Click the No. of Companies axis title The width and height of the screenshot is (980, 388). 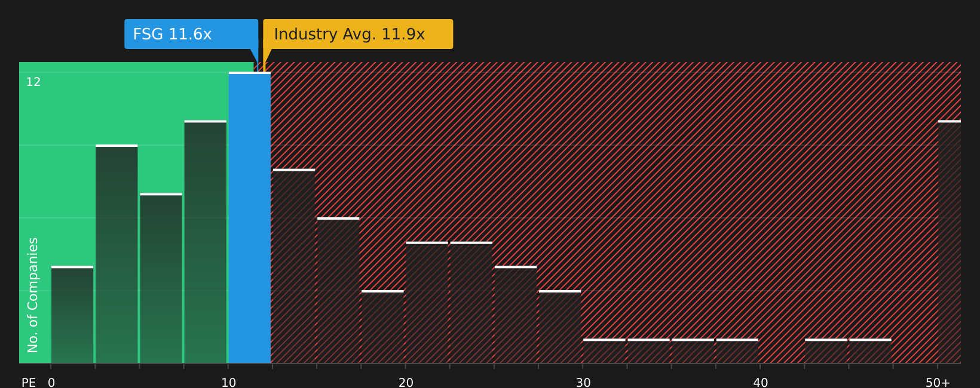[33, 295]
